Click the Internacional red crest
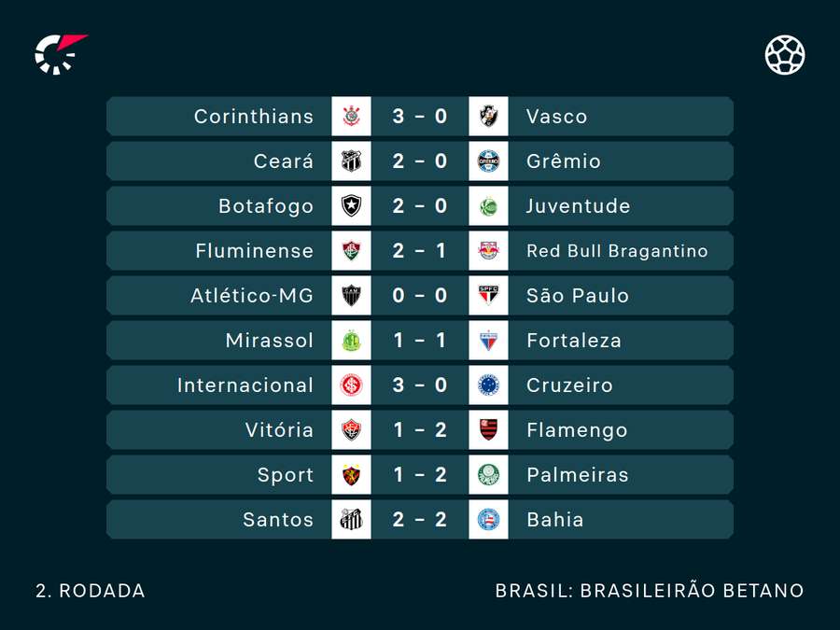The width and height of the screenshot is (840, 630). pyautogui.click(x=351, y=385)
